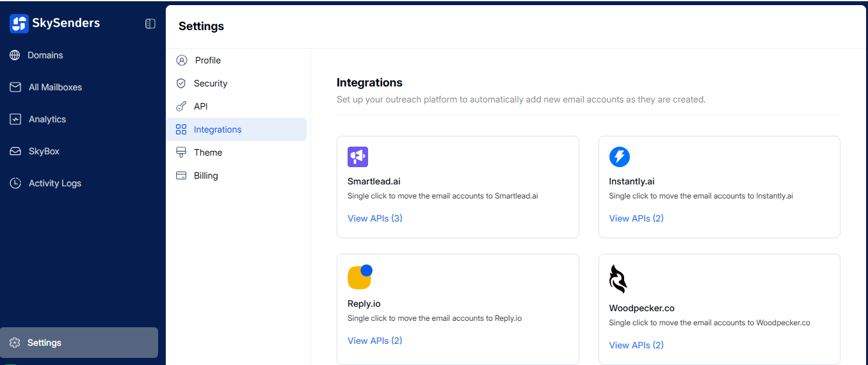Click the Settings gear icon
This screenshot has width=868, height=365.
tap(15, 343)
